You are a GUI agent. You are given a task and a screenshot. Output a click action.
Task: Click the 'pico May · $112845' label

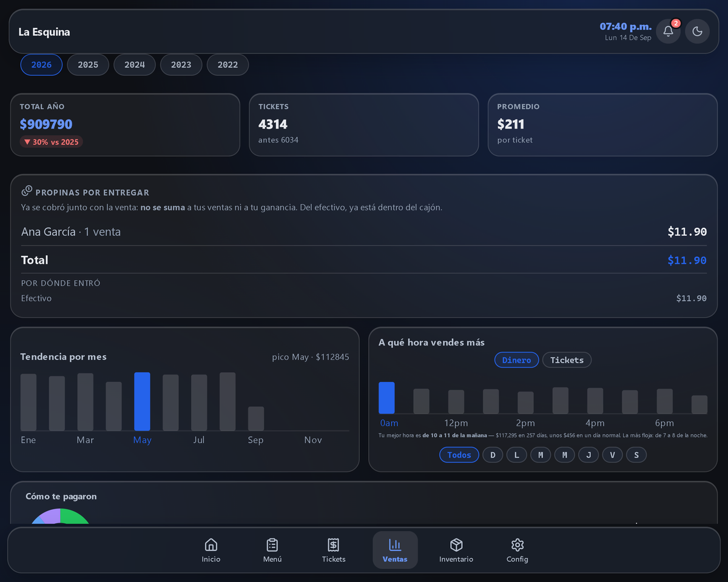click(x=311, y=357)
